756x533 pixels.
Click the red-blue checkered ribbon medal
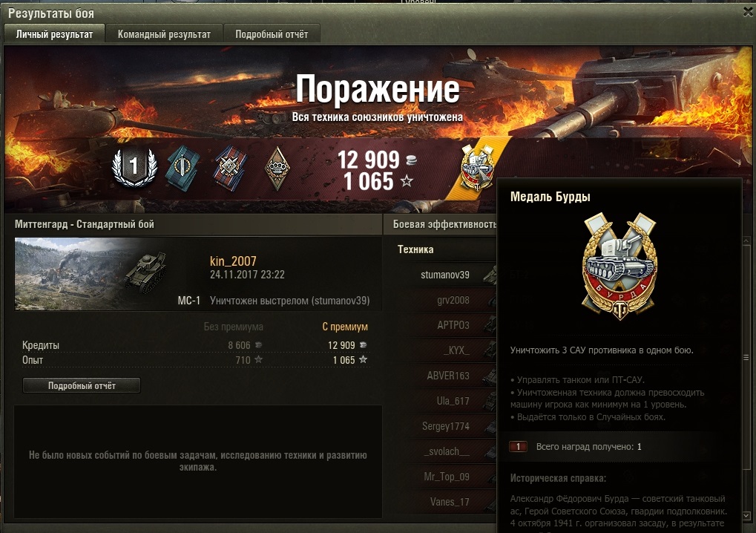click(x=231, y=169)
